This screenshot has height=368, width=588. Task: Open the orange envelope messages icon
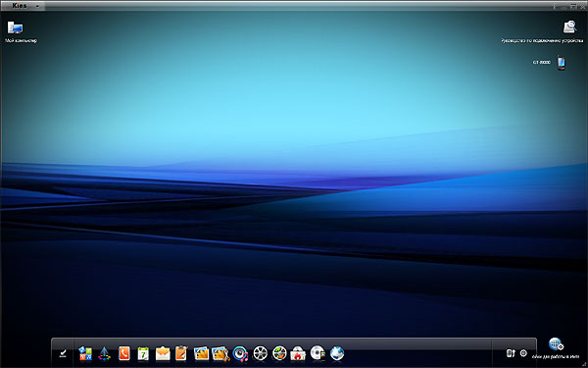coord(163,353)
